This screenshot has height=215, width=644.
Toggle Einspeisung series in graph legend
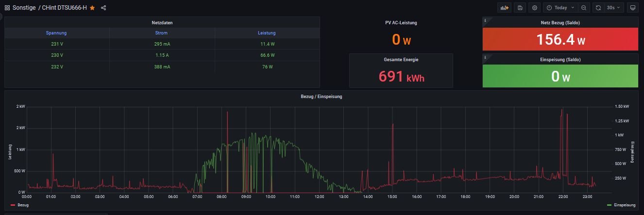click(x=621, y=205)
